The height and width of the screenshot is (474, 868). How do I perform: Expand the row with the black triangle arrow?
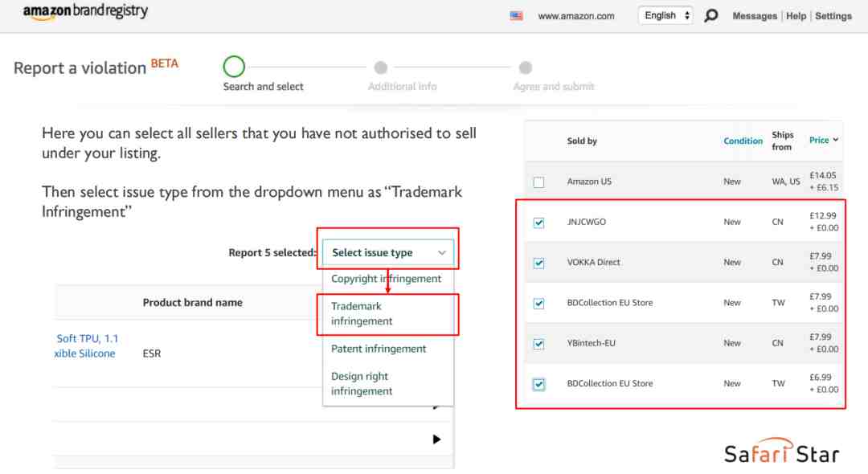click(436, 439)
